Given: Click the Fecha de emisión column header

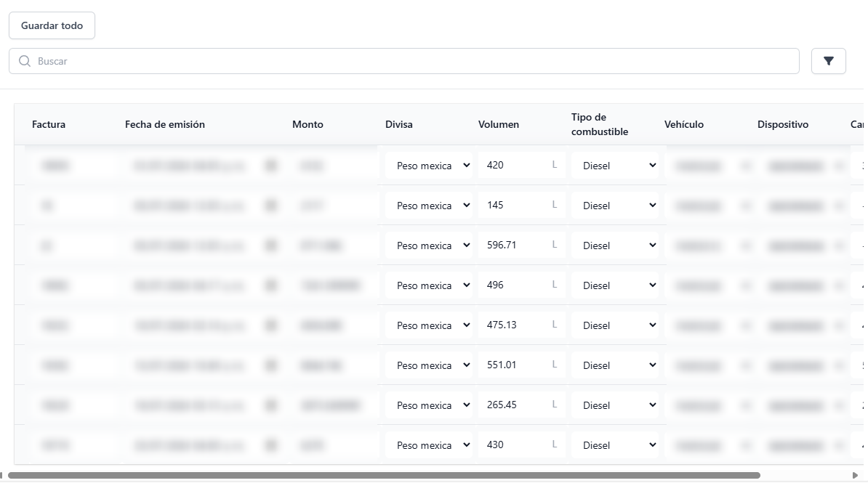Looking at the screenshot, I should (165, 124).
